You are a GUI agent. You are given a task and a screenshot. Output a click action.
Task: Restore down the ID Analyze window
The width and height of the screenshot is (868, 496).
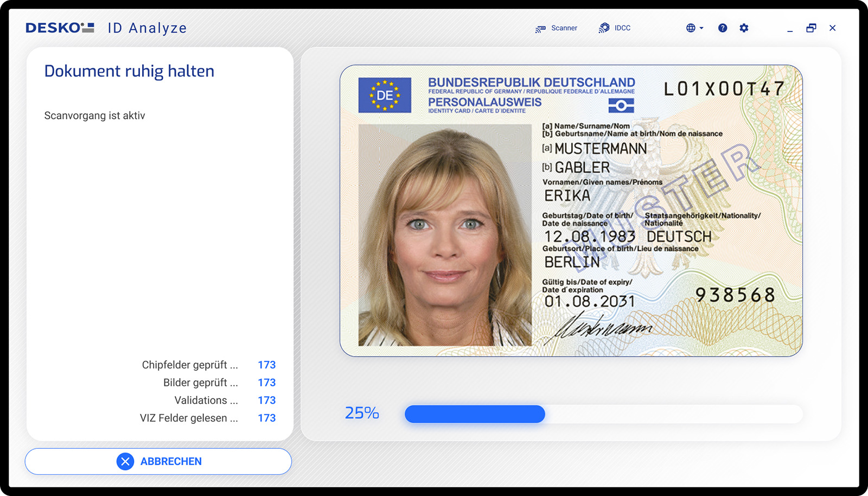coord(811,28)
